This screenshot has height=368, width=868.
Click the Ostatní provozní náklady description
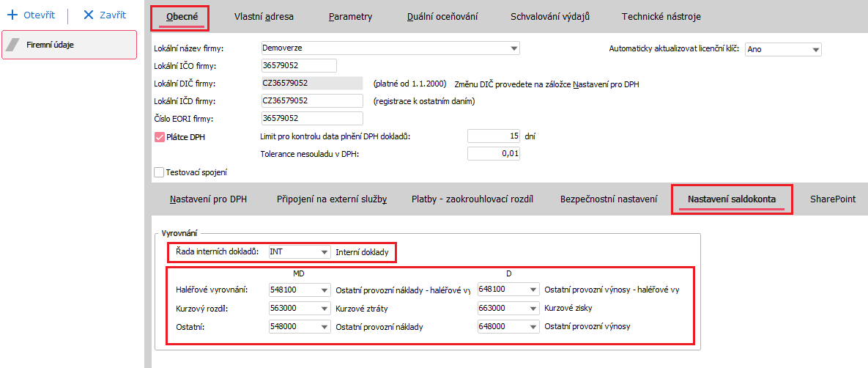pos(379,327)
